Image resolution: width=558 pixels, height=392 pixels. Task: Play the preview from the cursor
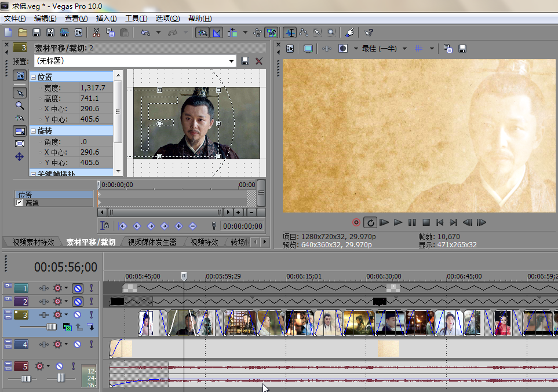[398, 223]
